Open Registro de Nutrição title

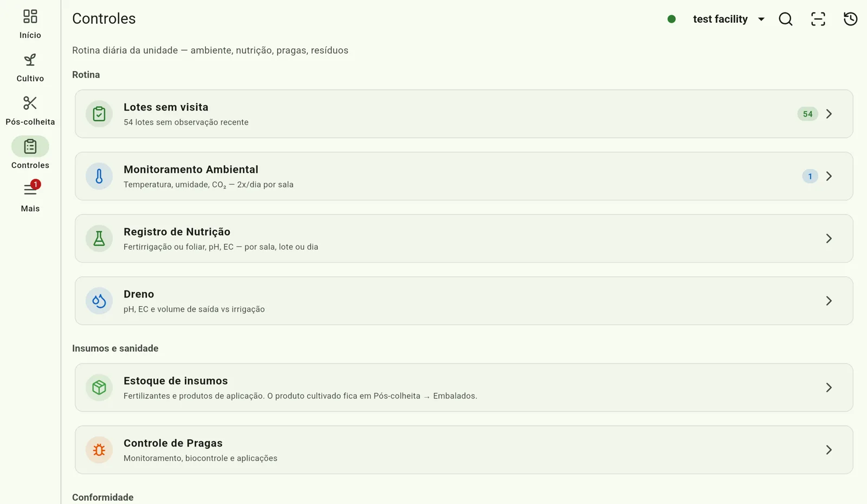point(177,232)
